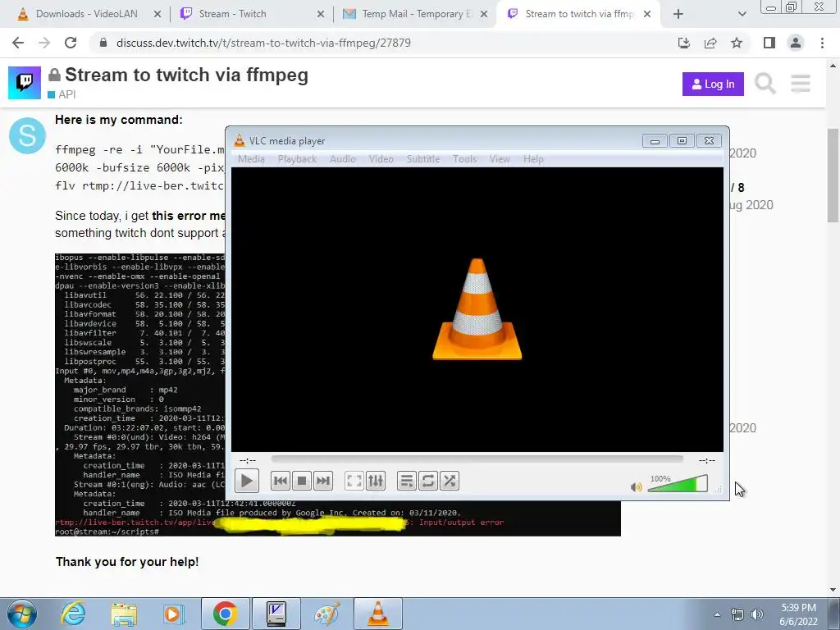Close the Downloads - VideoLAN tab
The image size is (840, 630).
coord(157,14)
